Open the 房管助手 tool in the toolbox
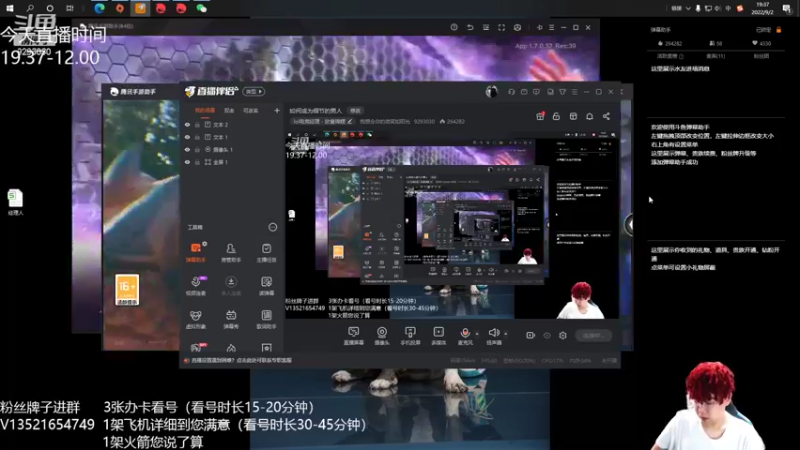 (231, 252)
